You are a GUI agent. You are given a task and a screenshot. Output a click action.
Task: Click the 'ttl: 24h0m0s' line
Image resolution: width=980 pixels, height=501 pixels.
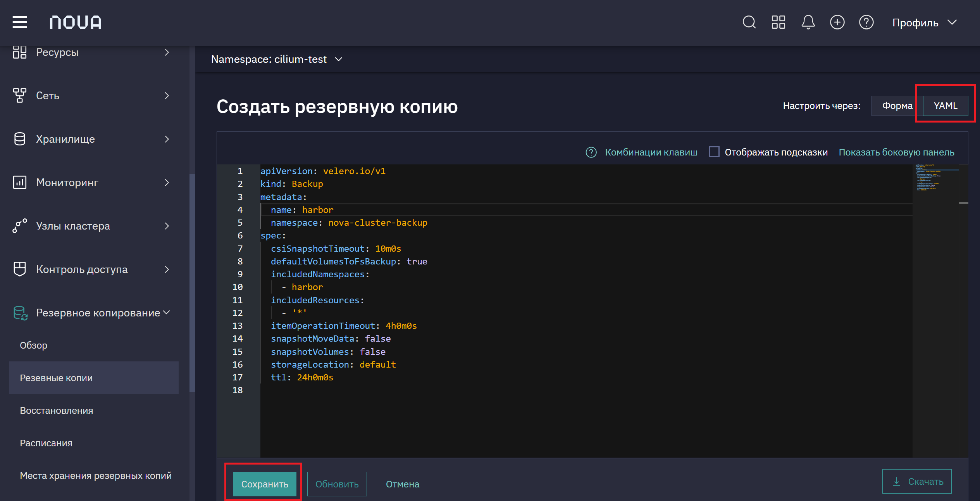[302, 377]
